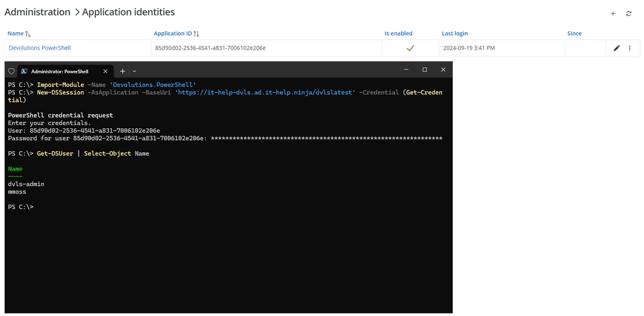This screenshot has width=644, height=316.
Task: Close the Administrator: PowerShell tab
Action: [105, 71]
